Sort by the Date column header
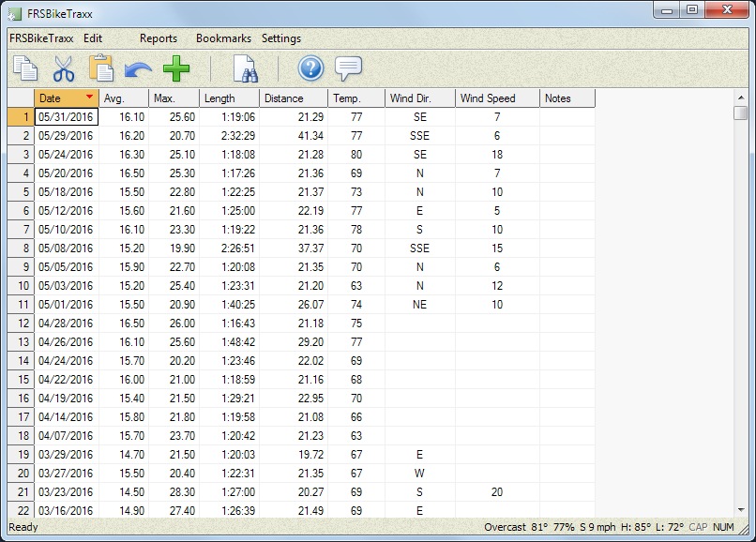Viewport: 756px width, 542px height. click(x=67, y=98)
